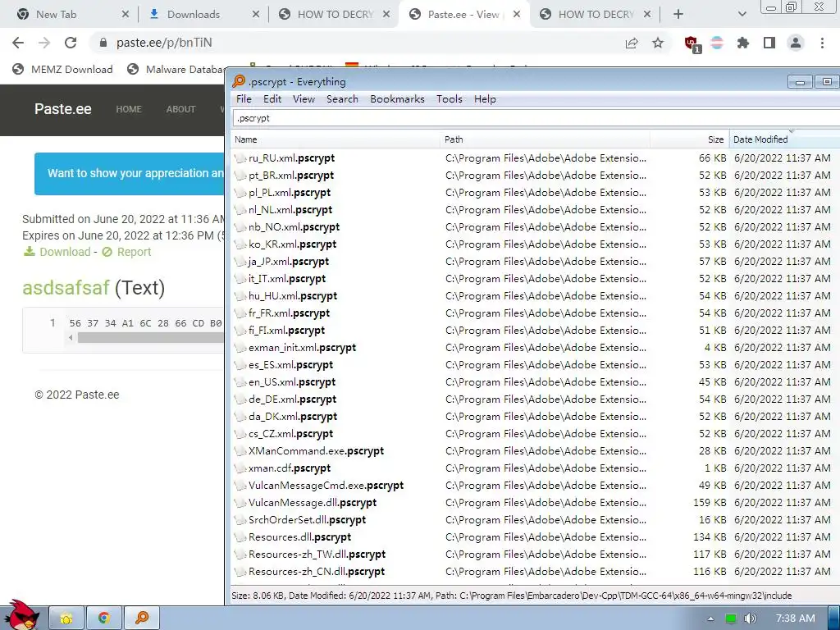The image size is (840, 630).
Task: Switch to the New Tab tab
Action: click(x=57, y=15)
